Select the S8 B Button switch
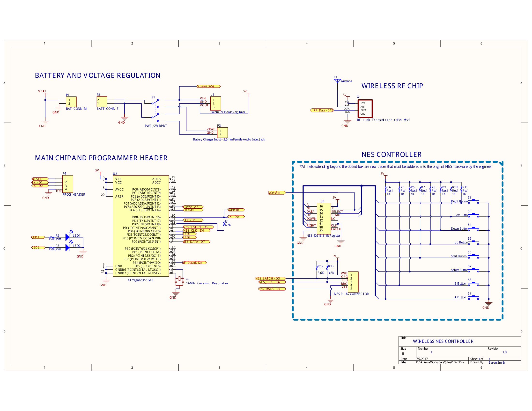Image resolution: width=532 pixels, height=411 pixels. tap(473, 284)
